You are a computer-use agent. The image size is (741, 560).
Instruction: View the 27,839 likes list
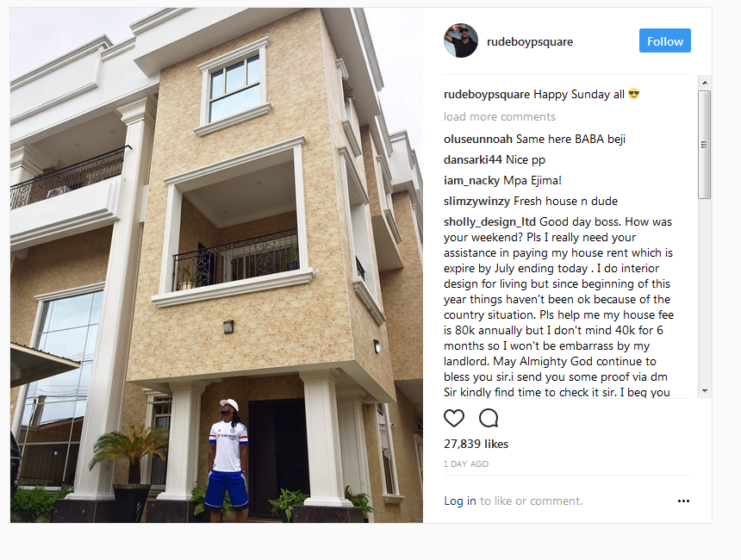pos(476,444)
